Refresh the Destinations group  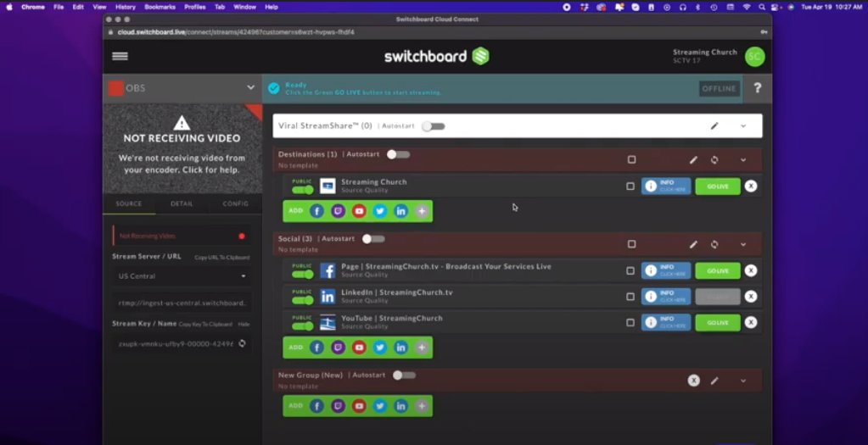point(714,159)
